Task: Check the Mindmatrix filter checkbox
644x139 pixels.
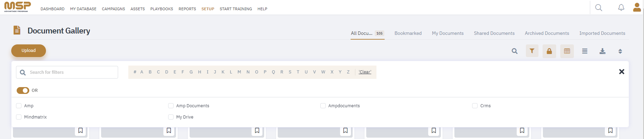Action: pos(19,117)
